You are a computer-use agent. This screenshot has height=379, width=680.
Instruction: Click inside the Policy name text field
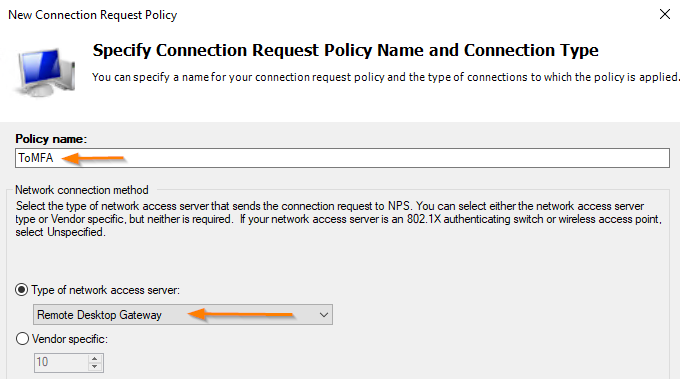tap(342, 158)
